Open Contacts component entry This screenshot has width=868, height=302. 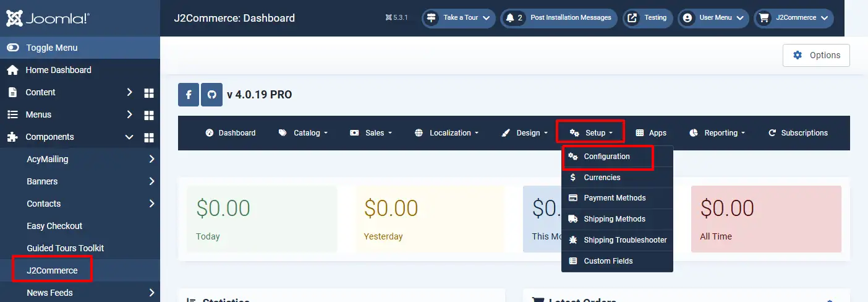tap(44, 204)
